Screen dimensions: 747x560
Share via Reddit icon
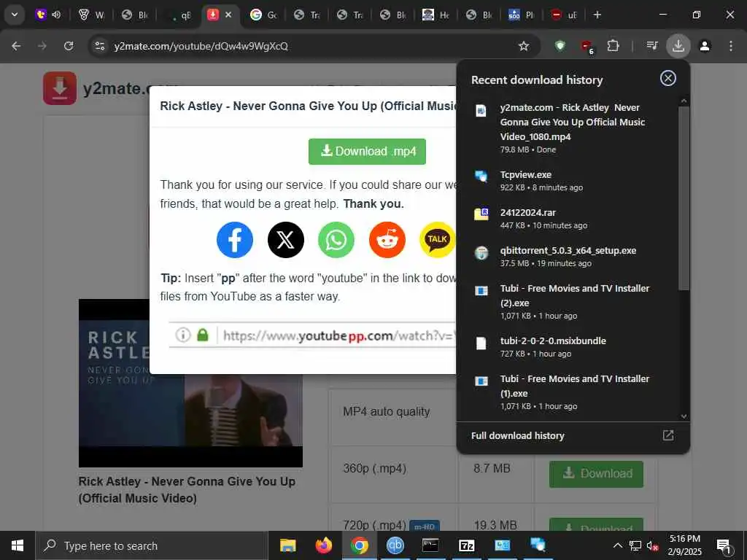click(387, 239)
